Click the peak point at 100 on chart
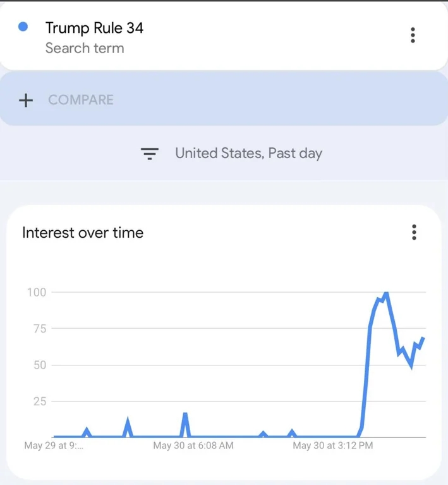Screen dimensions: 448x485 pos(386,293)
